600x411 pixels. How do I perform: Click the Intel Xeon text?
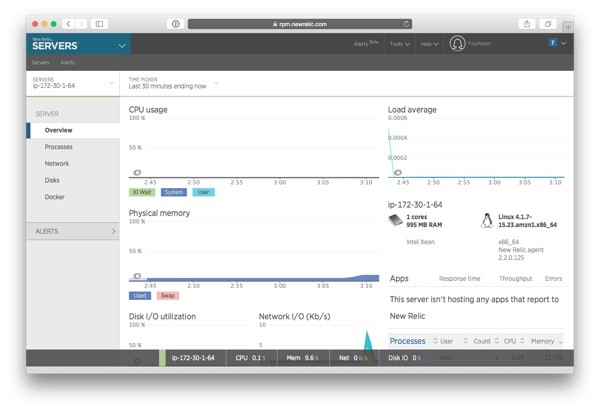point(421,242)
